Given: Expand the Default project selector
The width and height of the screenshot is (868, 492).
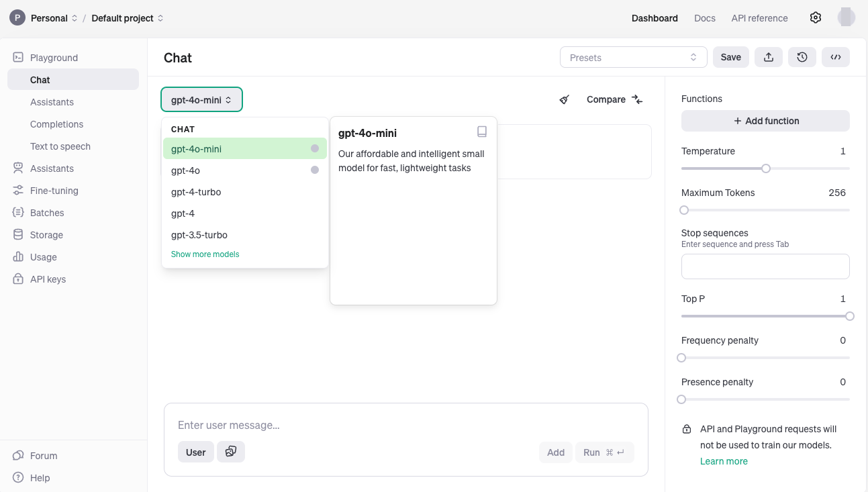Looking at the screenshot, I should (128, 18).
